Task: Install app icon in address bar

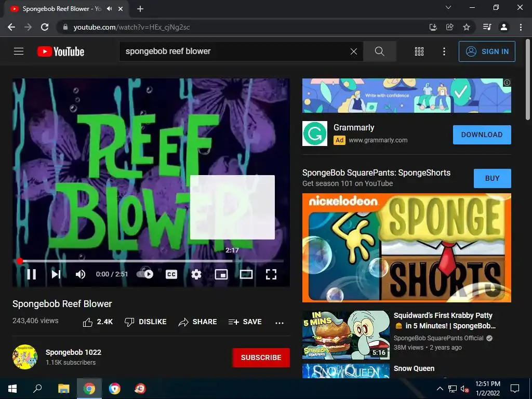Action: click(x=433, y=27)
